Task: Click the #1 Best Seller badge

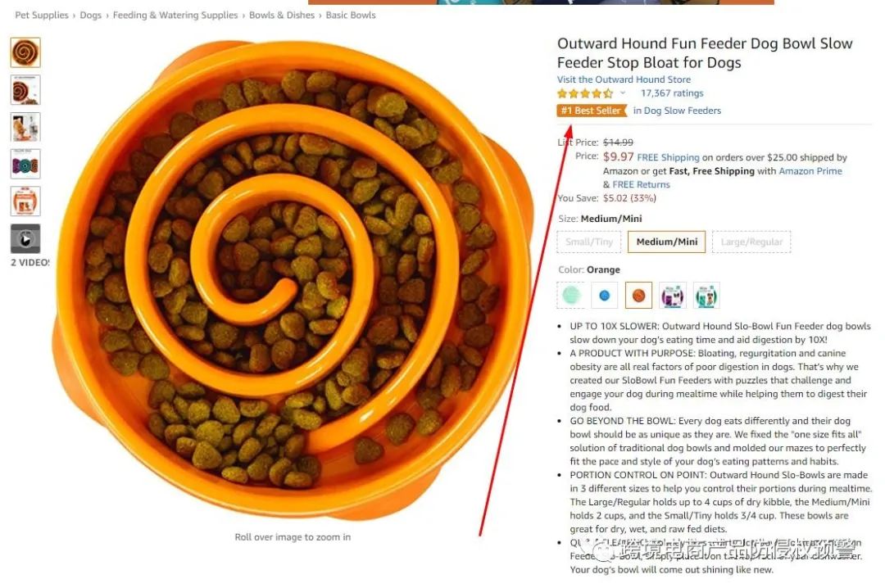Action: click(592, 111)
